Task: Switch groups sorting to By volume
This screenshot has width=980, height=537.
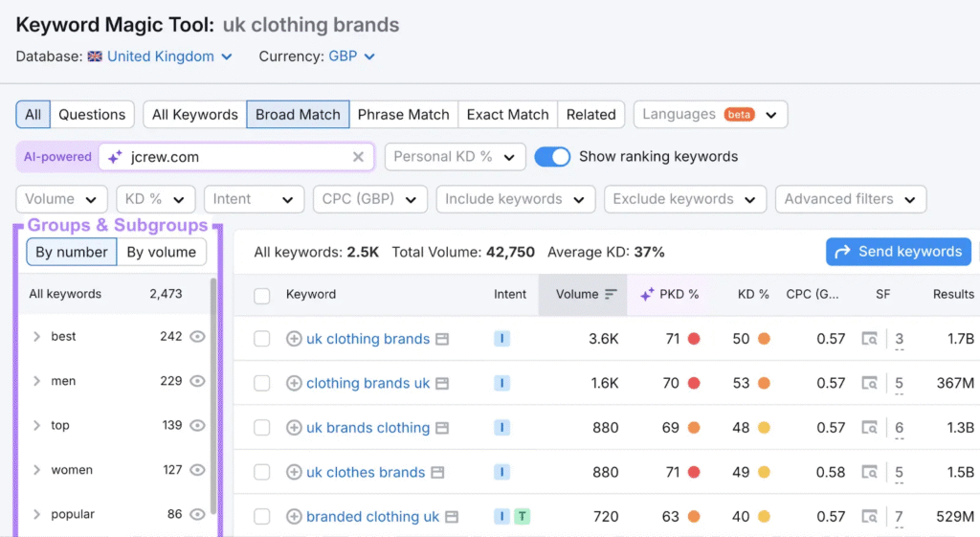Action: 161,252
